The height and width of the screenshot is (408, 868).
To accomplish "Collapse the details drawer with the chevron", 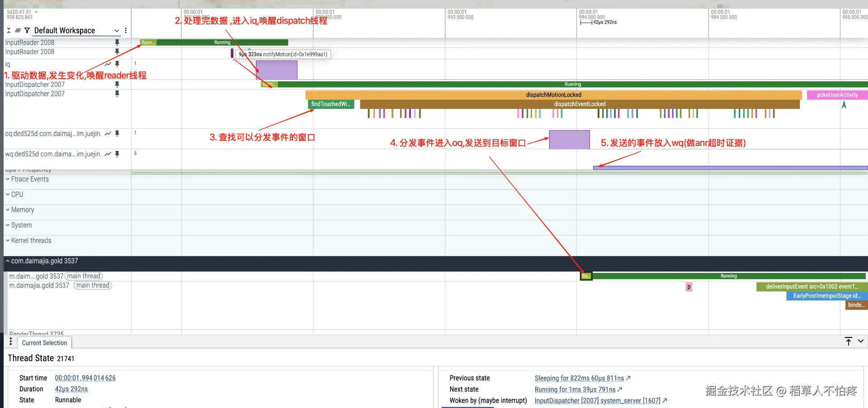I will click(x=861, y=341).
